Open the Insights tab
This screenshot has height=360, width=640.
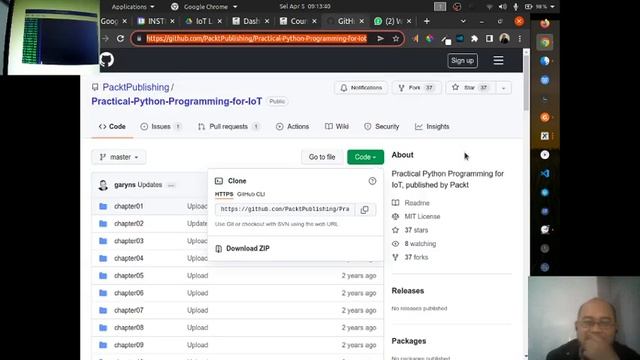click(x=432, y=127)
